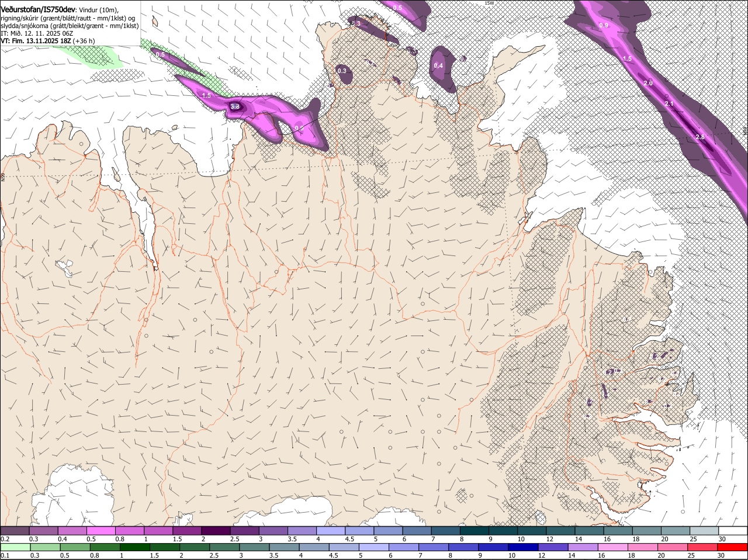Select lower legend pink swatch labeled 18
This screenshot has width=748, height=560.
[x=643, y=547]
